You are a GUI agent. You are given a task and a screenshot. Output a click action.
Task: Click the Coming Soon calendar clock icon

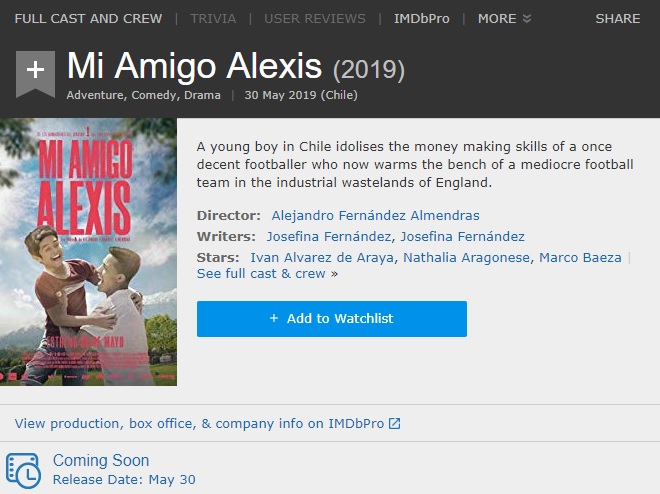click(23, 470)
